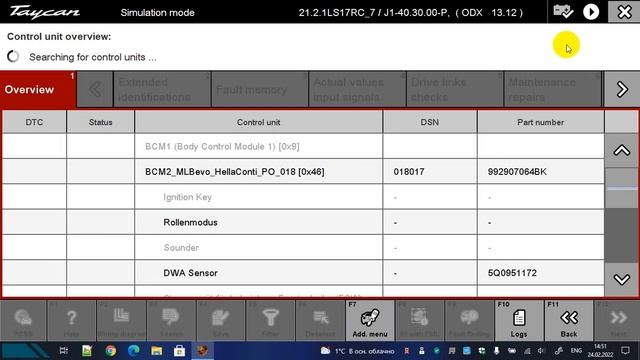Open Microsoft Edge from the taskbar

click(133, 351)
